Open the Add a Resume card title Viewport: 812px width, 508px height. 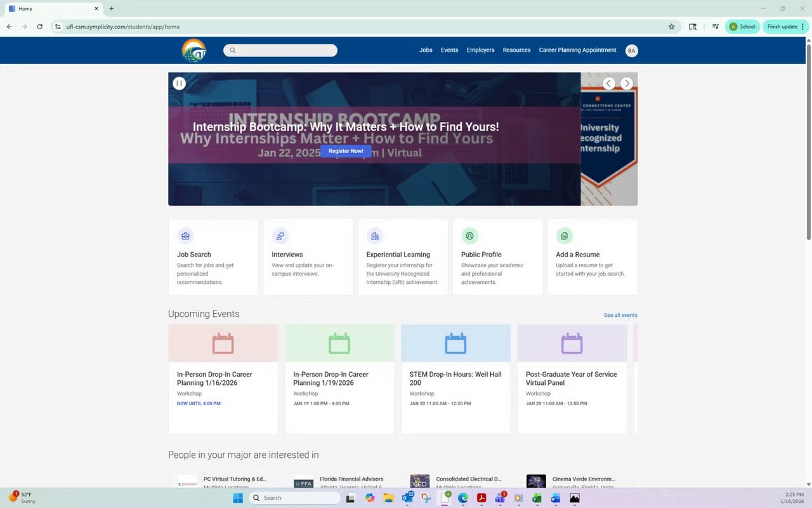pos(578,255)
